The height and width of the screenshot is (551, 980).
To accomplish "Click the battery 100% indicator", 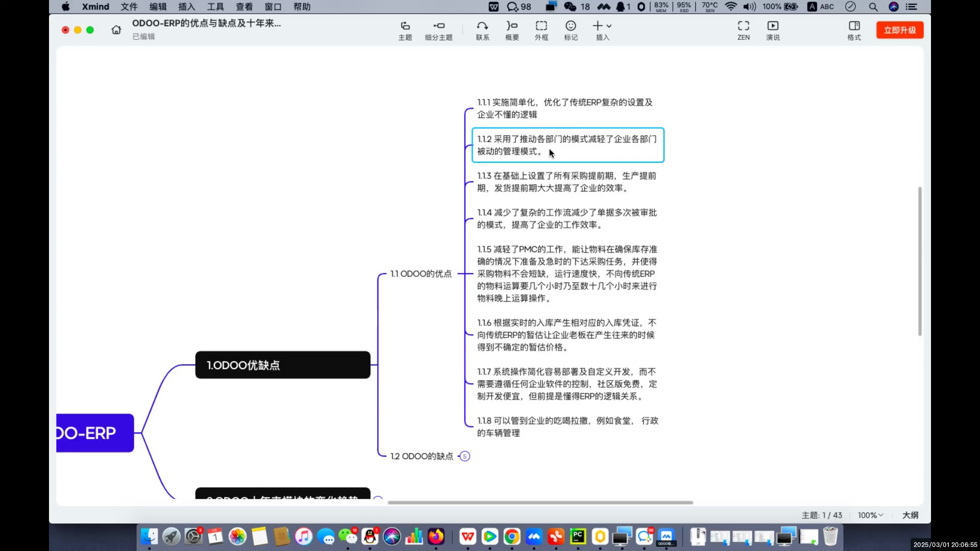I will [x=780, y=7].
